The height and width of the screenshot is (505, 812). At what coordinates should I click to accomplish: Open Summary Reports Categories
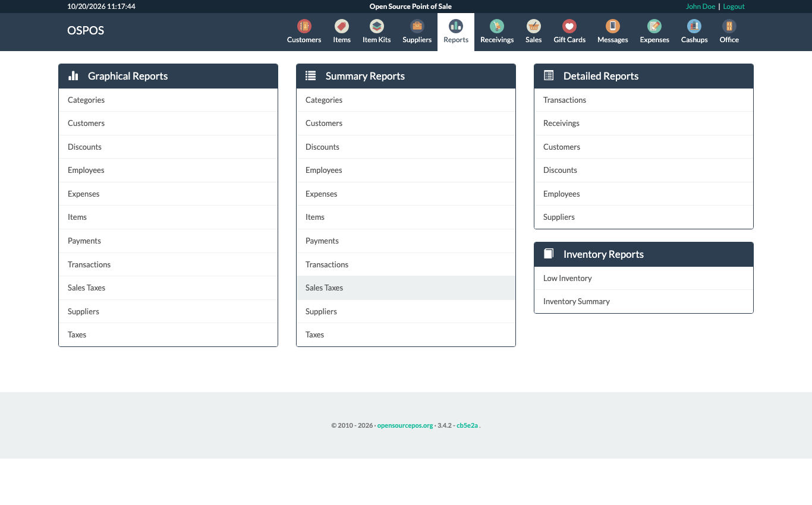coord(406,100)
